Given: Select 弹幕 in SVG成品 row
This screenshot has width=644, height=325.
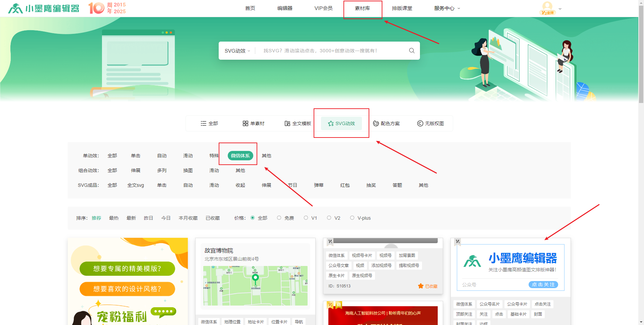Looking at the screenshot, I should pos(319,185).
